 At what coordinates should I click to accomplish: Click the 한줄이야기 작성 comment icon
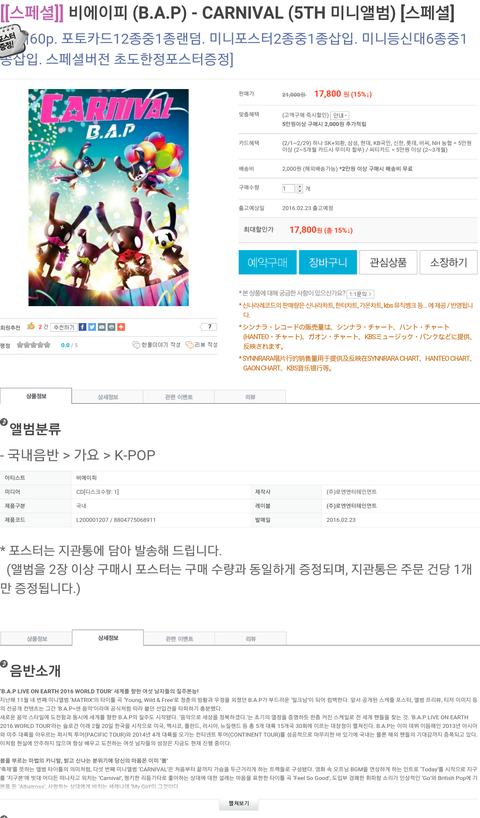pos(136,345)
